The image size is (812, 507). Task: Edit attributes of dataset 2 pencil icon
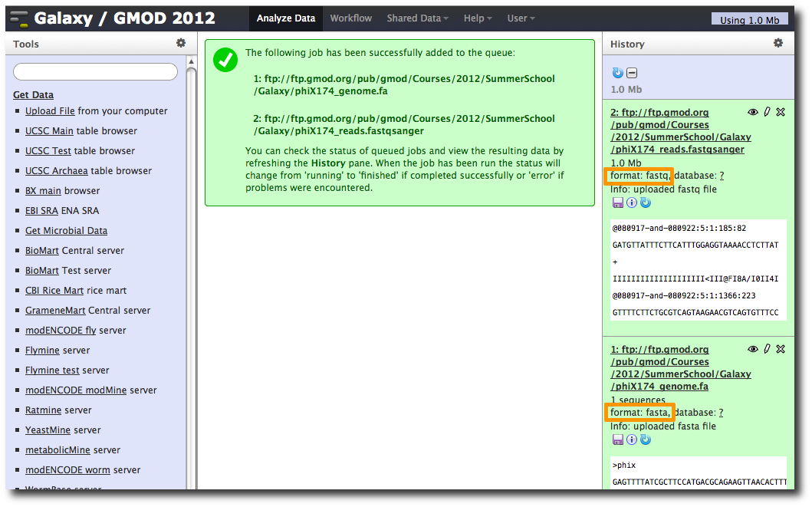tap(767, 112)
